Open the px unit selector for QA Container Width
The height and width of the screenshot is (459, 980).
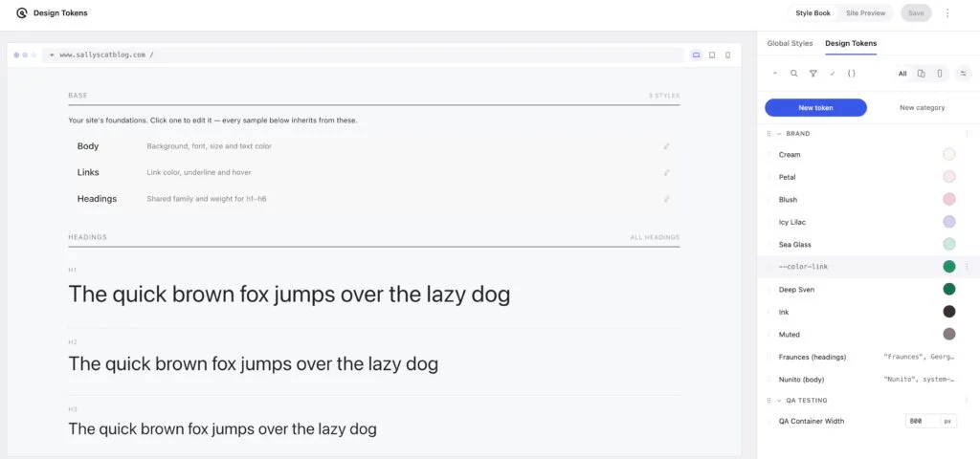947,422
